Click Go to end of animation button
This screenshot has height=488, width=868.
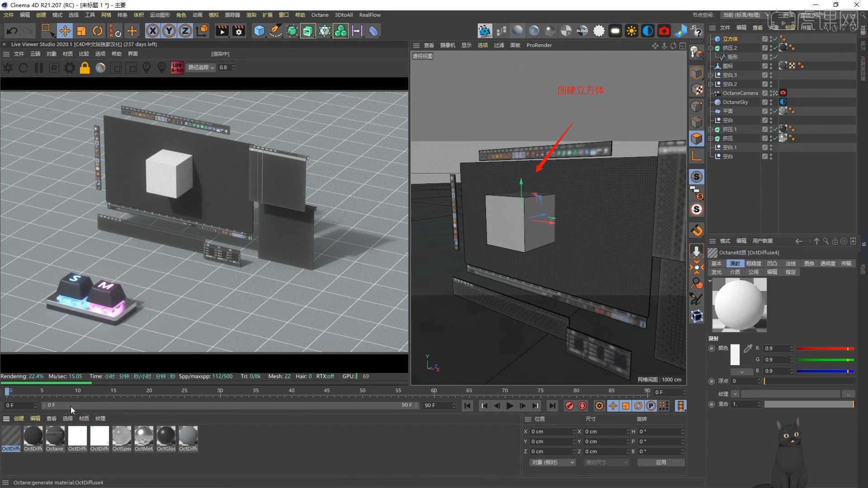[552, 406]
